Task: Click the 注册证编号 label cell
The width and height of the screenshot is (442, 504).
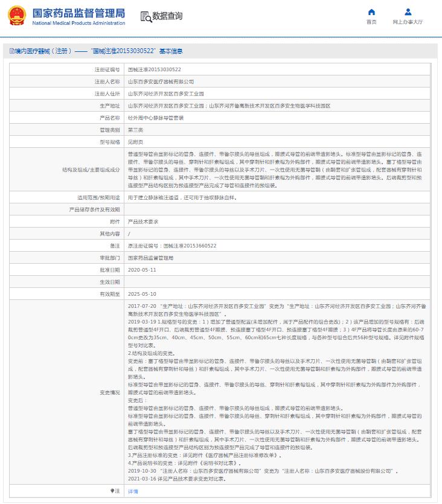Action: (66, 69)
